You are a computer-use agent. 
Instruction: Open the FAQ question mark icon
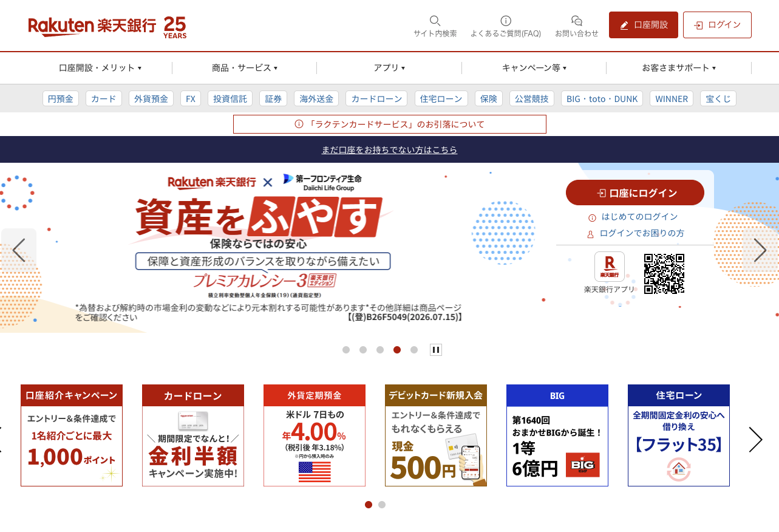click(x=506, y=21)
